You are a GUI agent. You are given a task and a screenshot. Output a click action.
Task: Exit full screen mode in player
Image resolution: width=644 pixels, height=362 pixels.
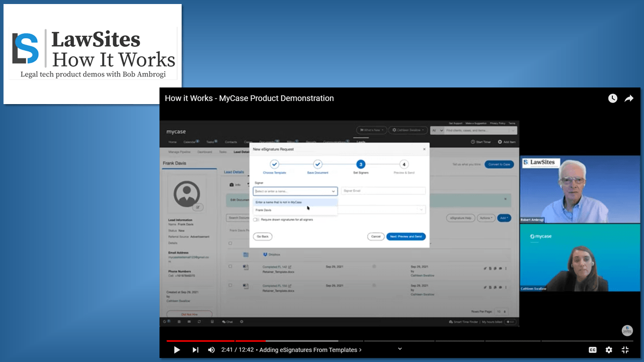[625, 350]
